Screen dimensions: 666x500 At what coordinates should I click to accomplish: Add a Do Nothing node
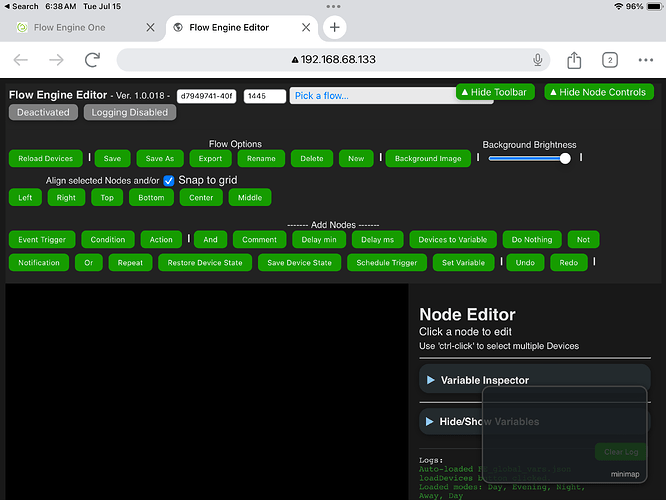pos(532,240)
